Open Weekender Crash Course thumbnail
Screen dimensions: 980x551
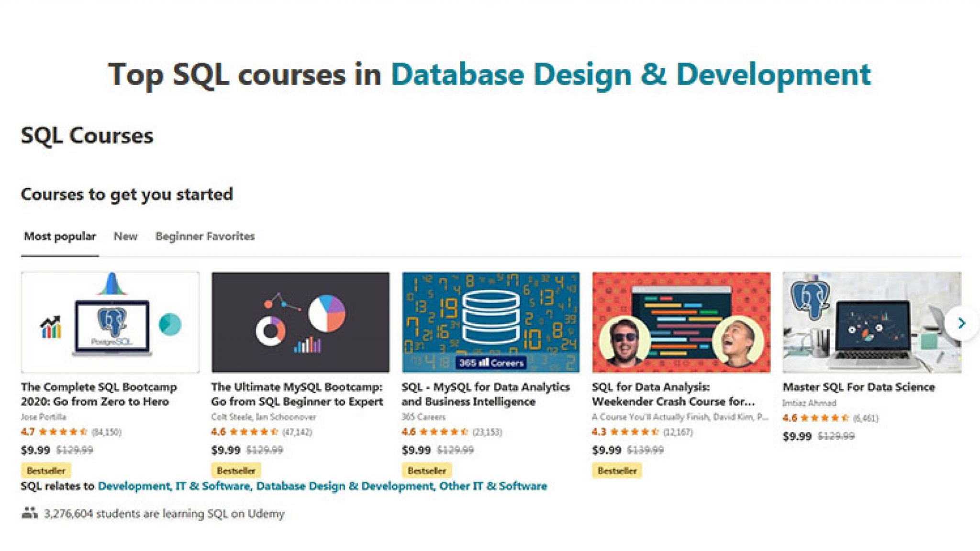[x=681, y=322]
